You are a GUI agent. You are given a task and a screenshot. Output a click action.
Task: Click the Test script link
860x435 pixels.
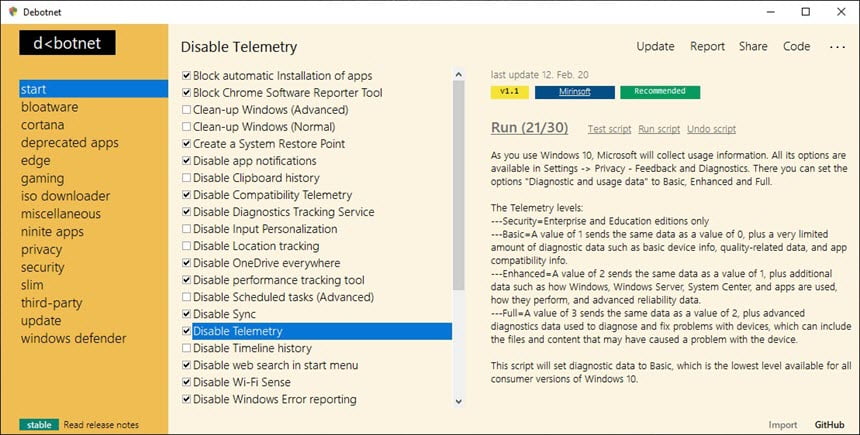coord(609,129)
